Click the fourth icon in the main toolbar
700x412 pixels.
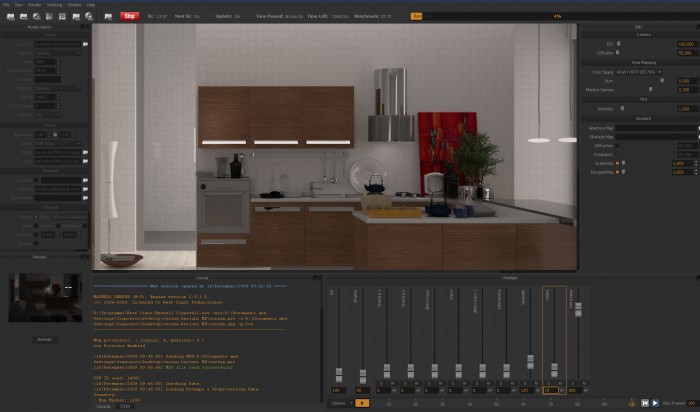[50, 17]
